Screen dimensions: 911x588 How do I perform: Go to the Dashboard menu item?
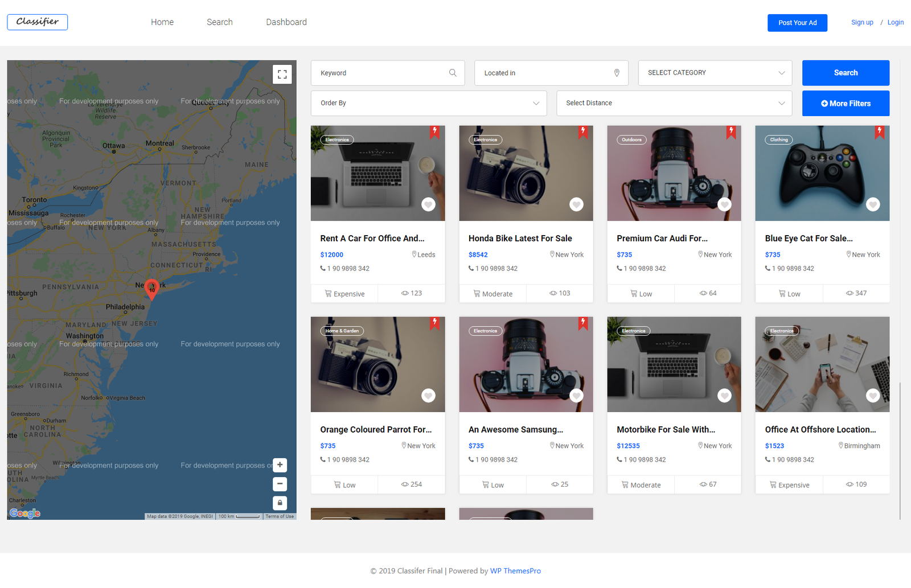coord(286,22)
